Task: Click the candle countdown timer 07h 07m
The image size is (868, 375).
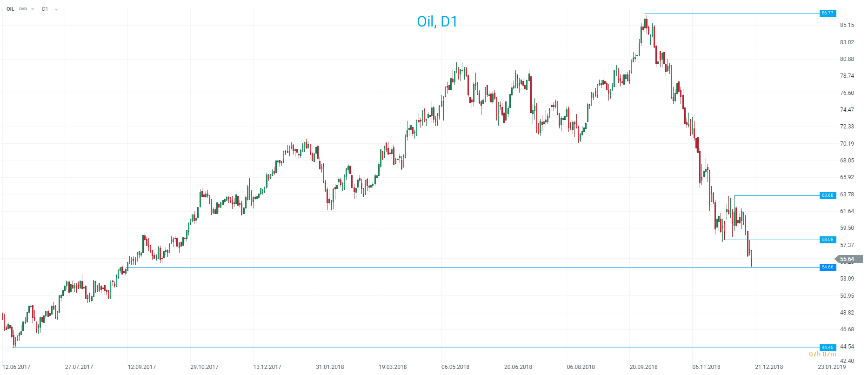Action: pos(822,355)
